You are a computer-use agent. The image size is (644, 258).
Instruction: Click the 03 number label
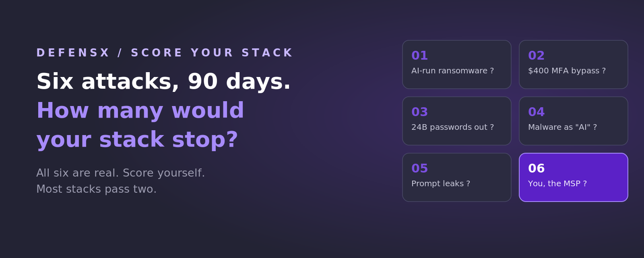click(419, 112)
